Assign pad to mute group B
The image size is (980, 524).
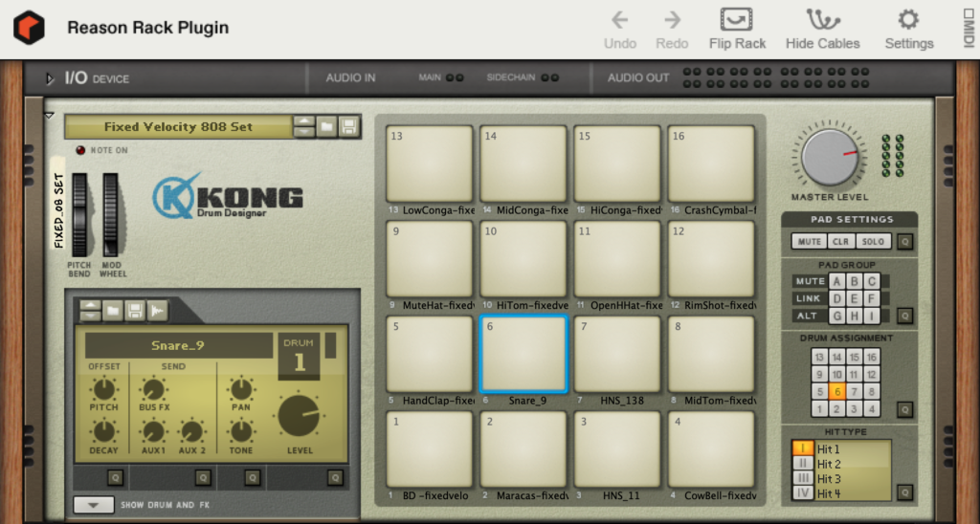pyautogui.click(x=855, y=281)
